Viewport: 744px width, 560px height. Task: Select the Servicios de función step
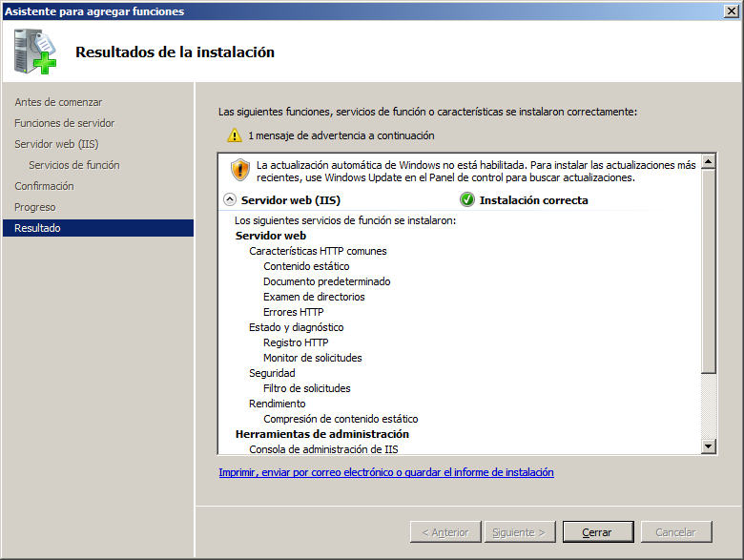pyautogui.click(x=74, y=165)
